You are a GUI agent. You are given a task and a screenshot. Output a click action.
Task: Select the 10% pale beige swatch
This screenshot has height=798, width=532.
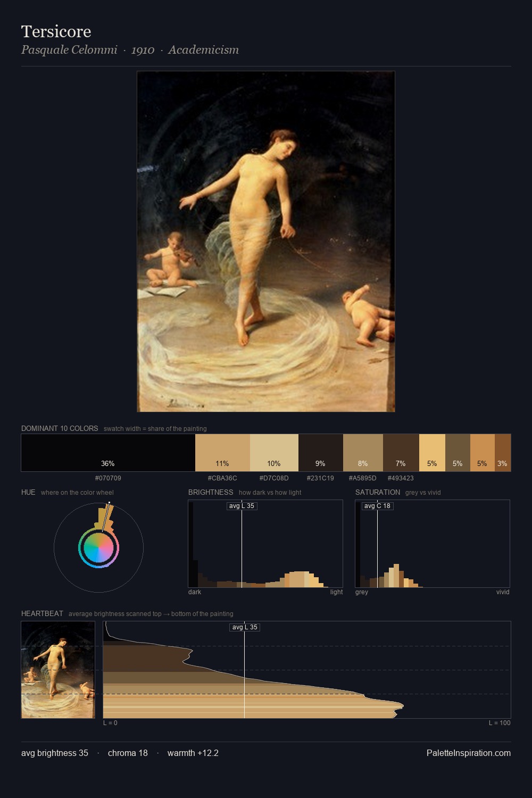click(x=274, y=453)
